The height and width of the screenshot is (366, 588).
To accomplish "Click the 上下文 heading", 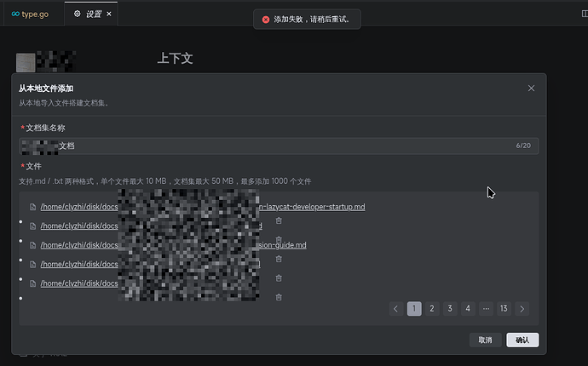I will click(176, 58).
